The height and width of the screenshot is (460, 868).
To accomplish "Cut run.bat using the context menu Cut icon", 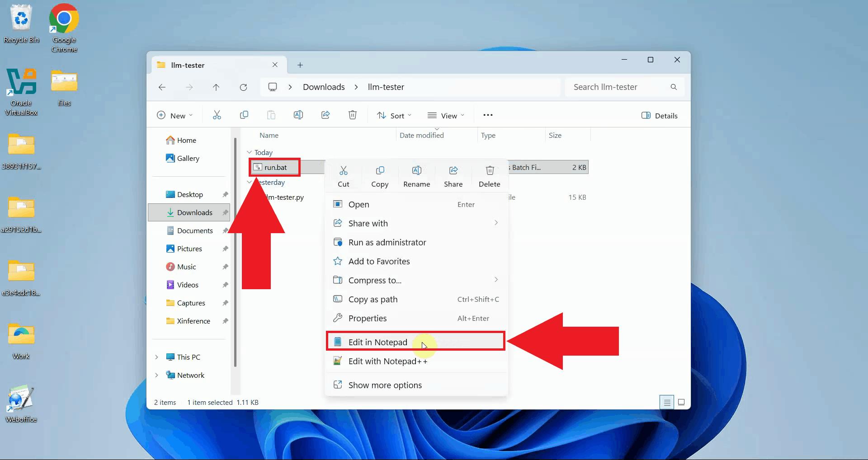I will 344,176.
